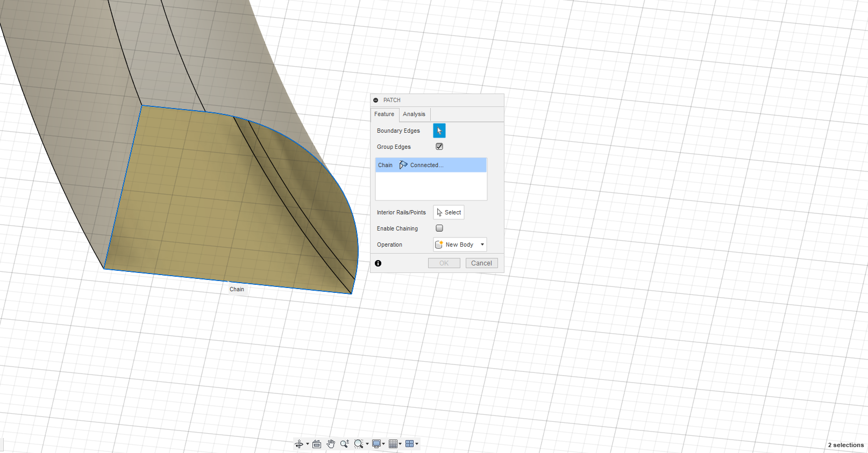
Task: Switch to the Analysis tab
Action: (x=414, y=114)
